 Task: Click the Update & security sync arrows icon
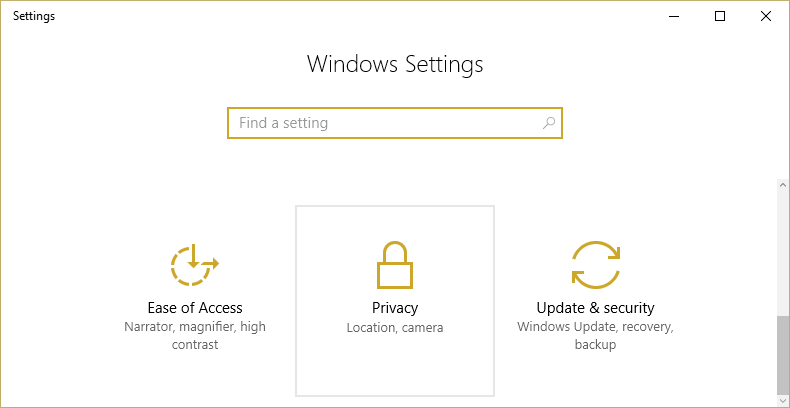click(x=595, y=265)
